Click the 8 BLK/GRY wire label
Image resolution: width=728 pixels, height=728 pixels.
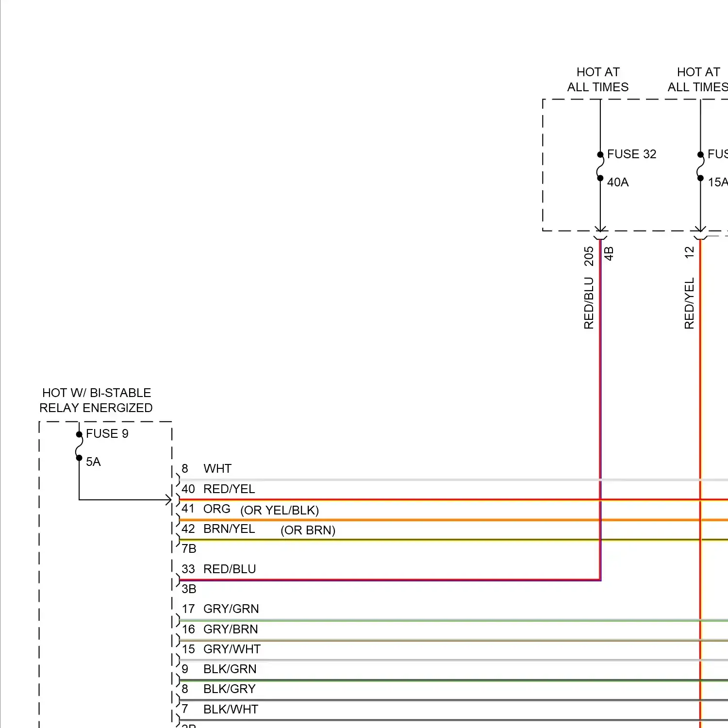tap(218, 689)
